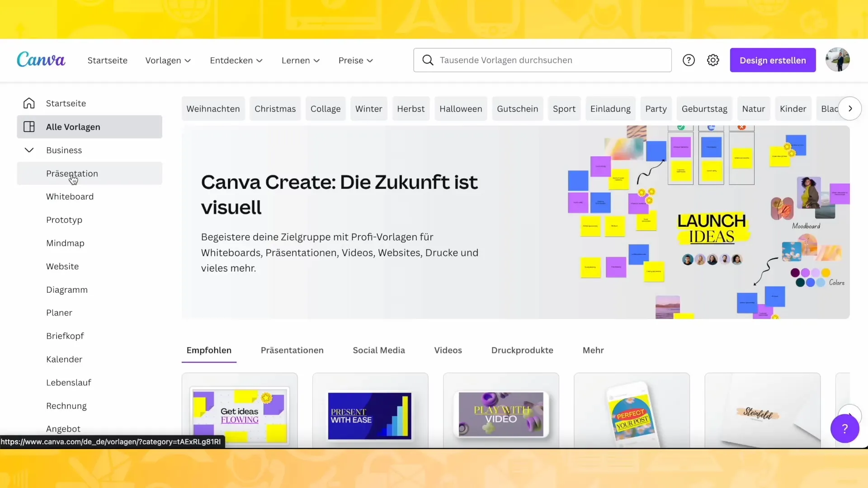
Task: Switch to the Videos tab
Action: [448, 350]
